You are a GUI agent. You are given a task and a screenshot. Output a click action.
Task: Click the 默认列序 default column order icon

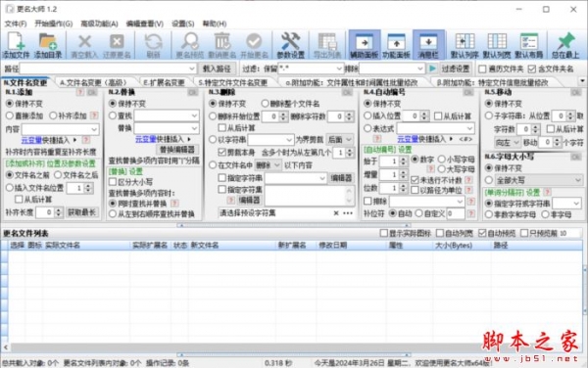click(465, 45)
